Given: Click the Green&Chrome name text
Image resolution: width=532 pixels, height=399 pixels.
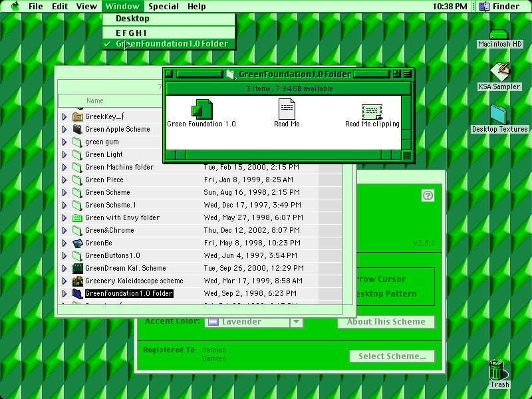Looking at the screenshot, I should [109, 230].
